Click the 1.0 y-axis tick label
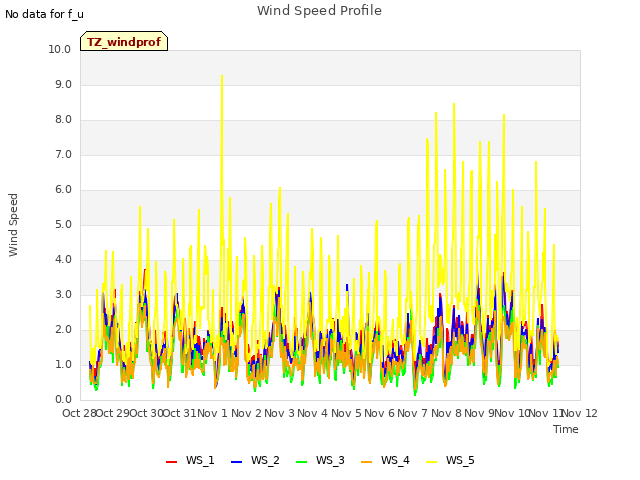Image resolution: width=640 pixels, height=480 pixels. 63,364
